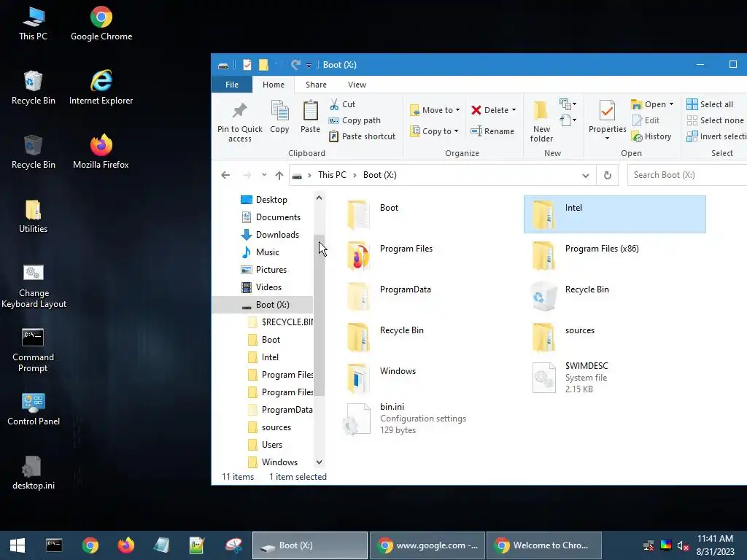Expand address bar history dropdown
Image resolution: width=747 pixels, height=560 pixels.
coord(586,175)
